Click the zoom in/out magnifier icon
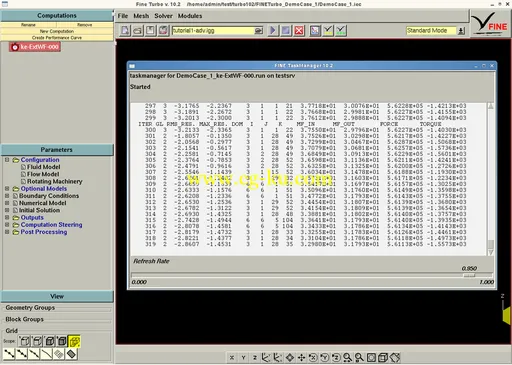The height and width of the screenshot is (365, 512). [348, 358]
